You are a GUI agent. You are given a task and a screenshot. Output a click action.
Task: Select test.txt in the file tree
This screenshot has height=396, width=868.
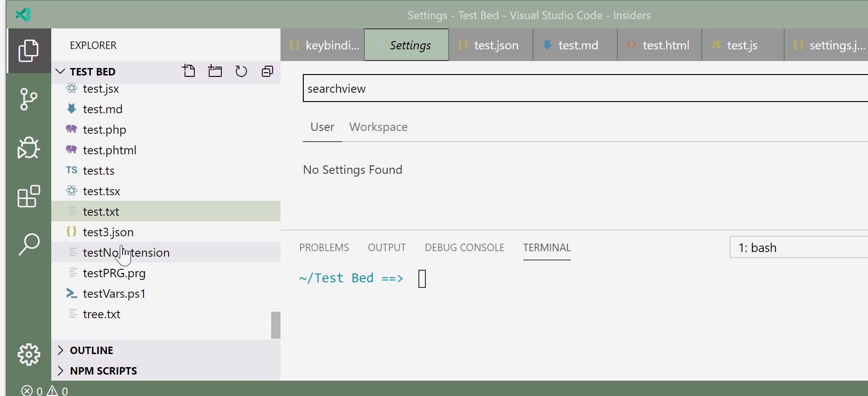[166, 211]
